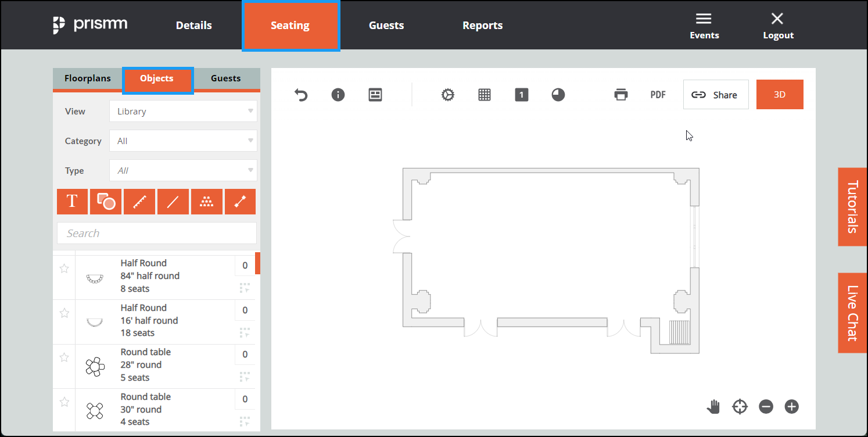Viewport: 868px width, 437px height.
Task: Click place icon for 30" round table
Action: coord(245,421)
